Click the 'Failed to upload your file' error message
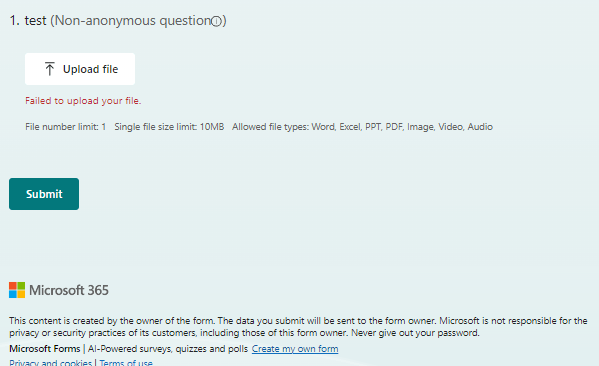599x366 pixels. pos(83,101)
